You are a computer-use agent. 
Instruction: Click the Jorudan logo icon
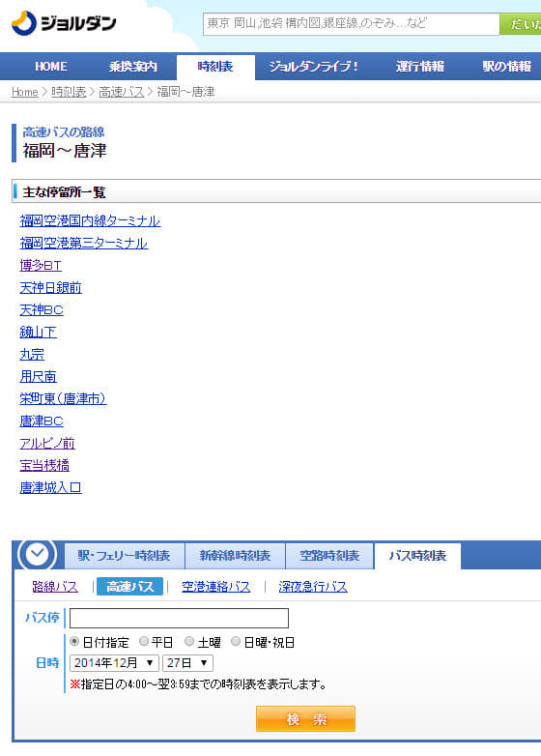click(x=24, y=23)
